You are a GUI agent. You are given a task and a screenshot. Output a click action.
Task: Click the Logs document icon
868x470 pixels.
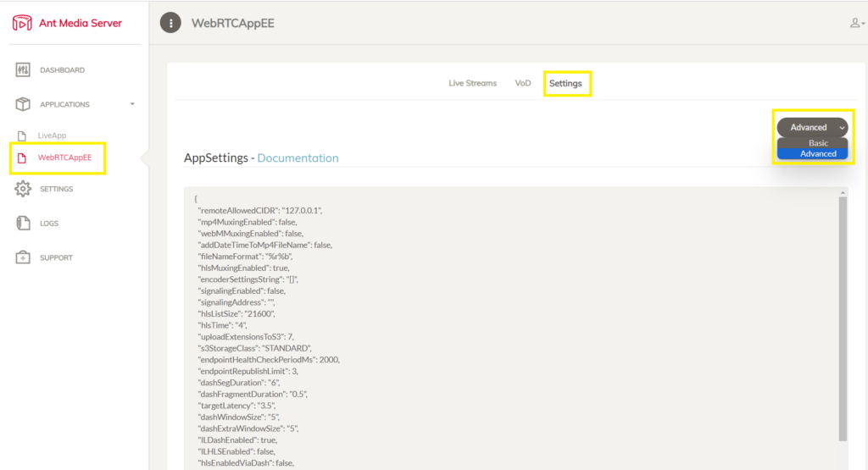point(23,223)
